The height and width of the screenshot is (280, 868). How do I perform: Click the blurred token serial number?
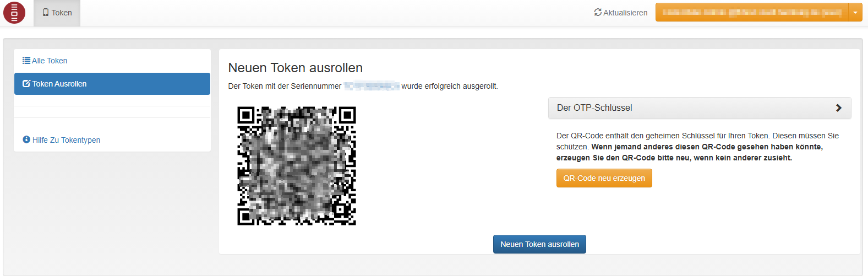click(x=372, y=86)
